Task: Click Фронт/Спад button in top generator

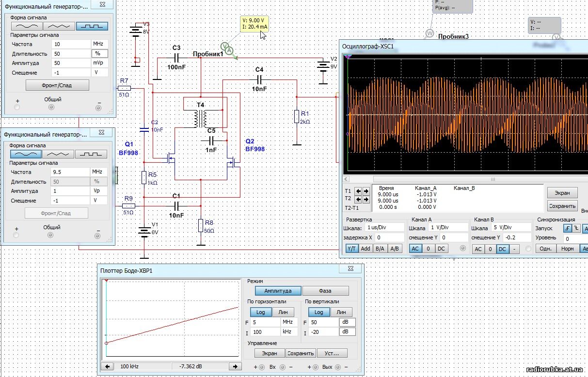Action: coord(57,85)
